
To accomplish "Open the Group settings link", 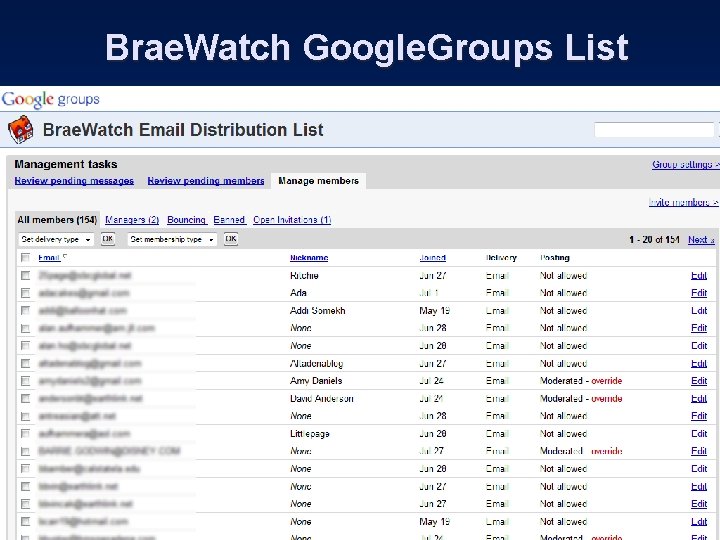I will pos(685,164).
